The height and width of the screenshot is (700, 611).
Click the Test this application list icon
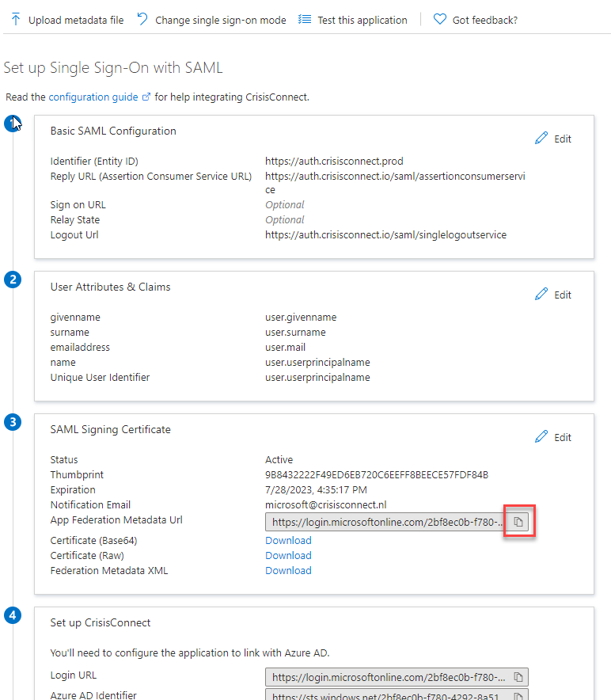(x=305, y=19)
